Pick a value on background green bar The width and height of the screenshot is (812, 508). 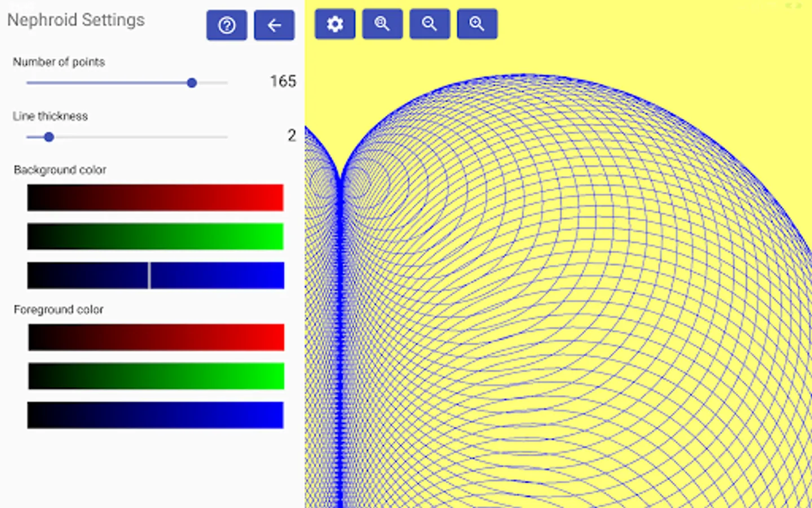pyautogui.click(x=155, y=237)
